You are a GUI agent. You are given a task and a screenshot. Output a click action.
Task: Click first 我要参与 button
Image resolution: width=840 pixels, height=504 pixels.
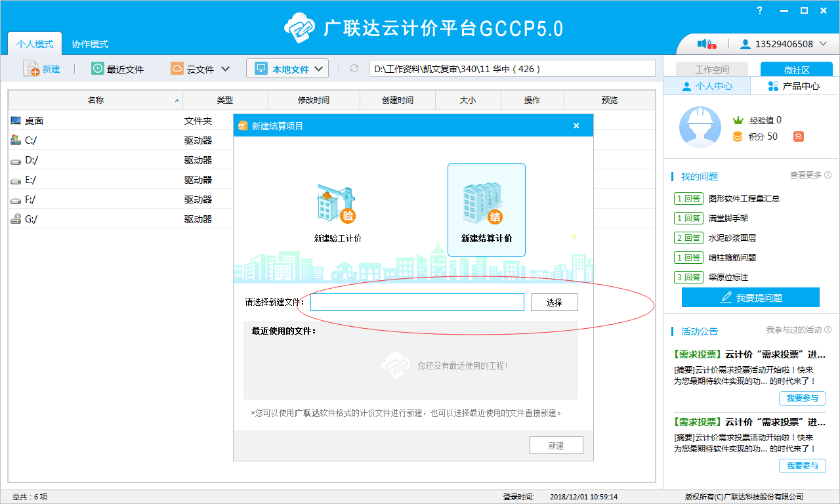point(802,398)
